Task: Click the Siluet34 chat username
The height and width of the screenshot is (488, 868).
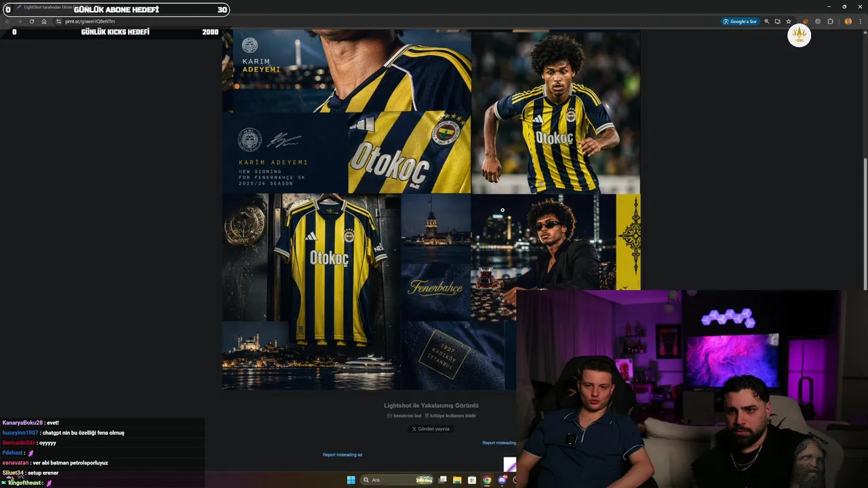Action: [x=14, y=472]
